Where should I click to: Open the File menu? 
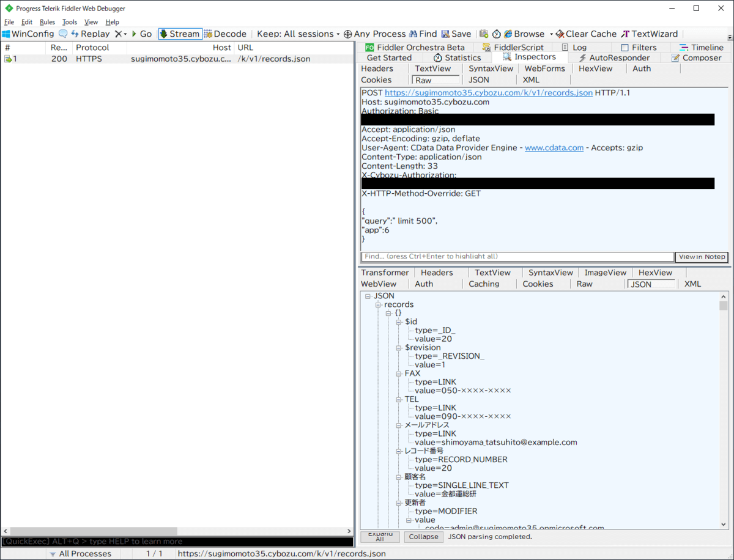(x=9, y=22)
